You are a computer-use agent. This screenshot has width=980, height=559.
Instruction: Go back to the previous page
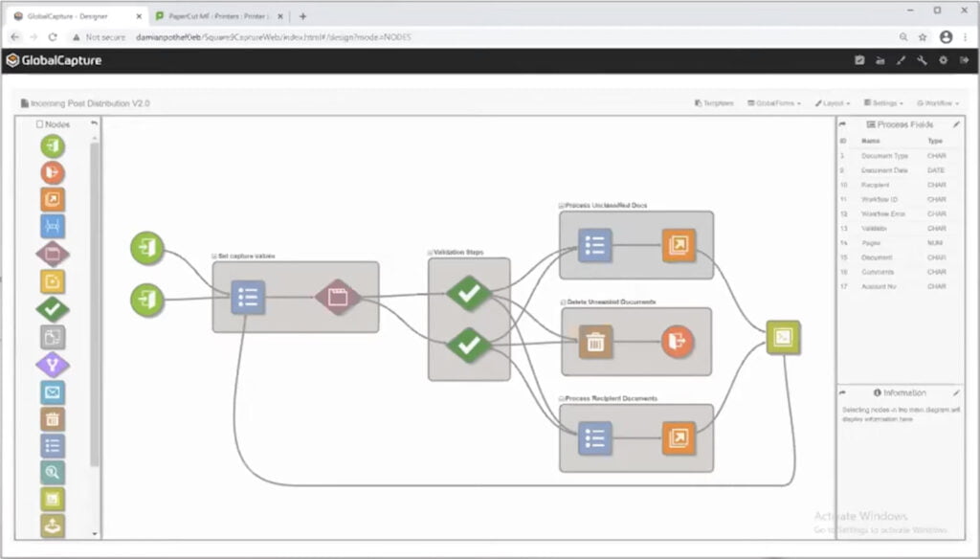point(15,37)
